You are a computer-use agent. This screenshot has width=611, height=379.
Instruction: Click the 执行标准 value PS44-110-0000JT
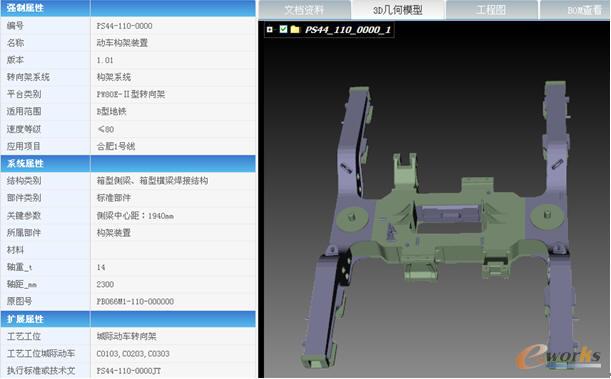click(129, 371)
